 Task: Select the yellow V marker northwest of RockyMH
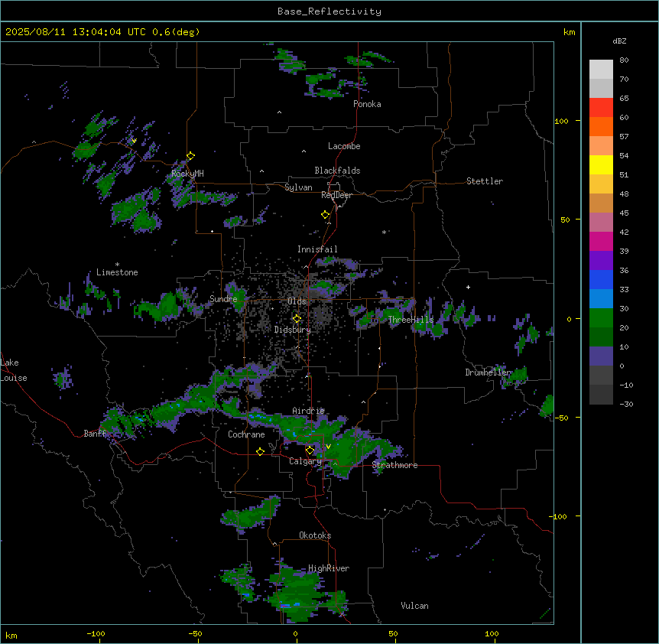[134, 141]
